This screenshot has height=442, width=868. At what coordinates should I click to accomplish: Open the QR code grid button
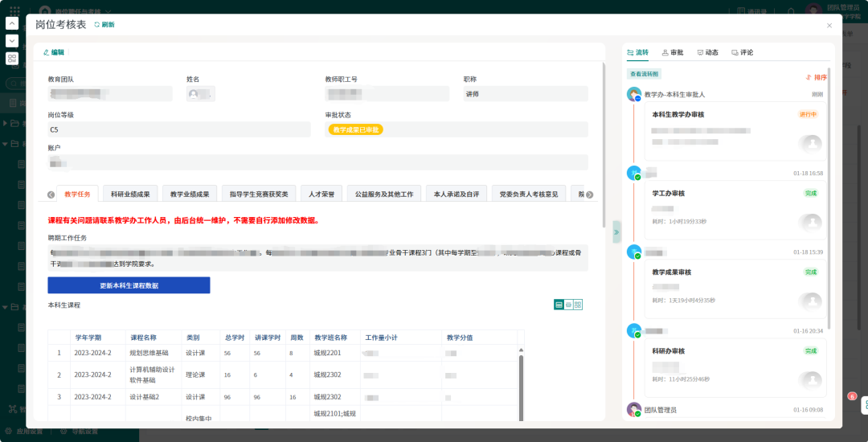coord(11,59)
